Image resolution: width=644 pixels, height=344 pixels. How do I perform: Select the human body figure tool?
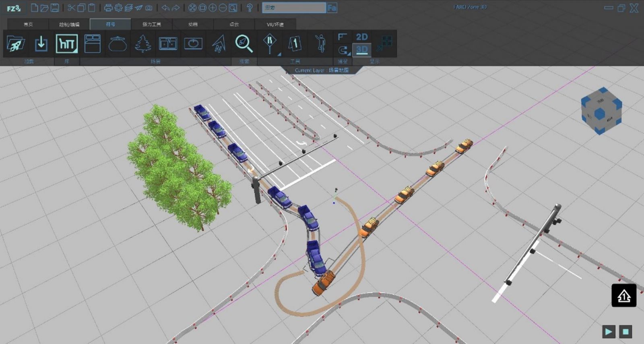320,44
